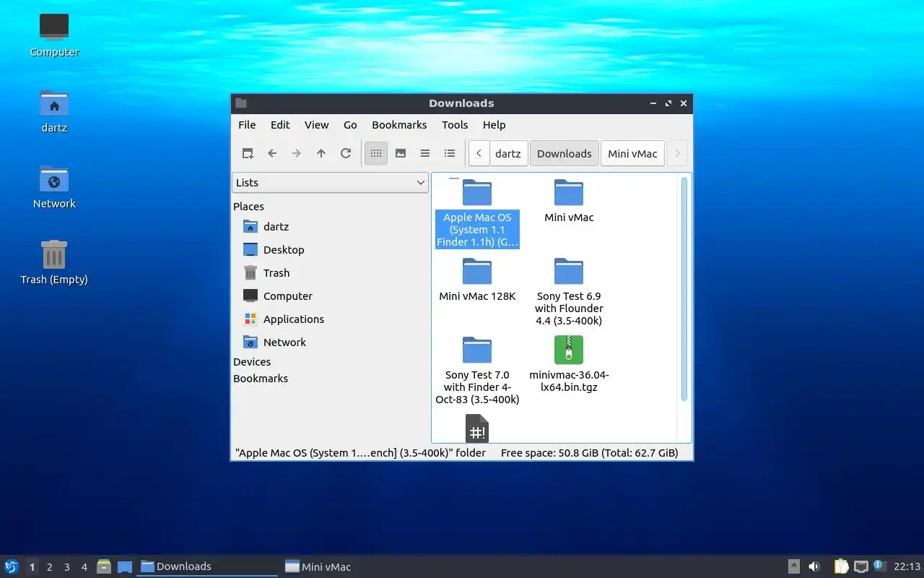Select Desktop in Places sidebar
The height and width of the screenshot is (578, 924).
[331, 250]
